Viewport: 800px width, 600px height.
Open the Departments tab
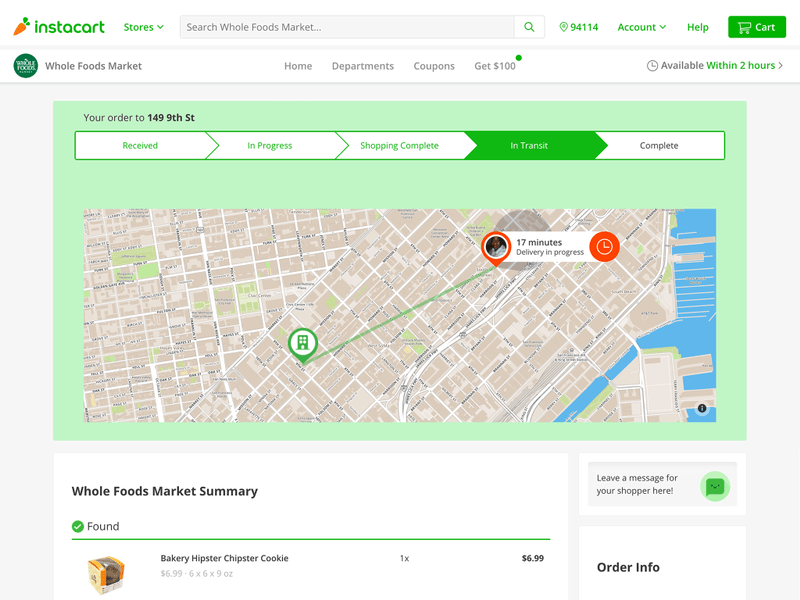[363, 66]
